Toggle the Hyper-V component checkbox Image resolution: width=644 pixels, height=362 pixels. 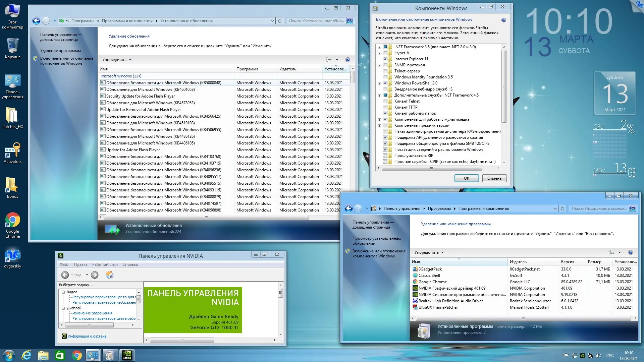tap(385, 53)
